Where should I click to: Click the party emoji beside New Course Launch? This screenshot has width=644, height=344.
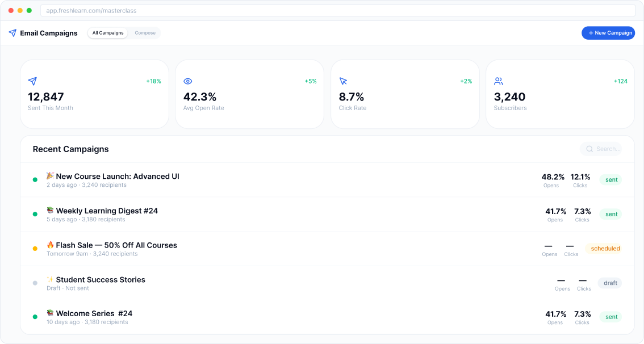[x=51, y=176]
